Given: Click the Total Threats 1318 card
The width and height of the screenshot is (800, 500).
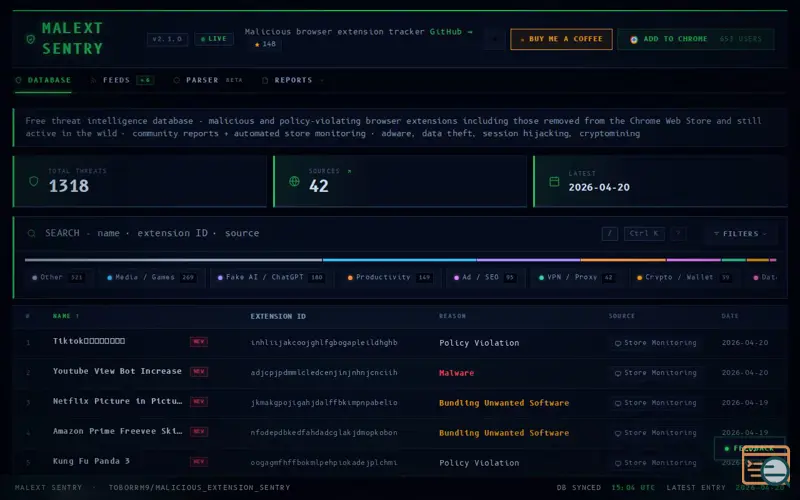Looking at the screenshot, I should point(140,181).
